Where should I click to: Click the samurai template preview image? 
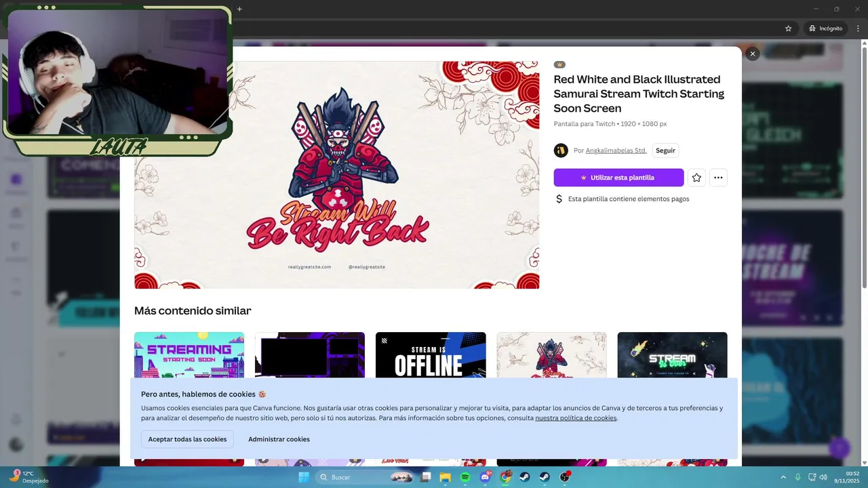tap(337, 175)
